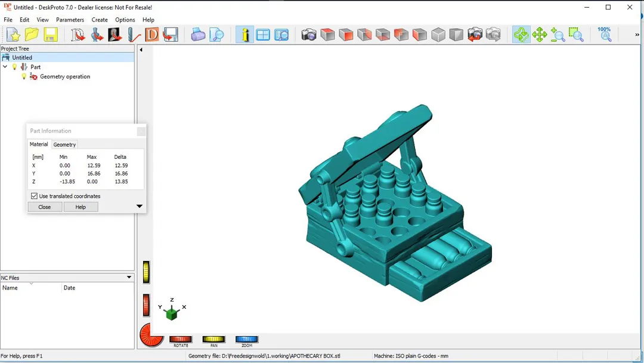Select the sixth cube view icon, red left face
The width and height of the screenshot is (644, 363).
click(x=420, y=35)
